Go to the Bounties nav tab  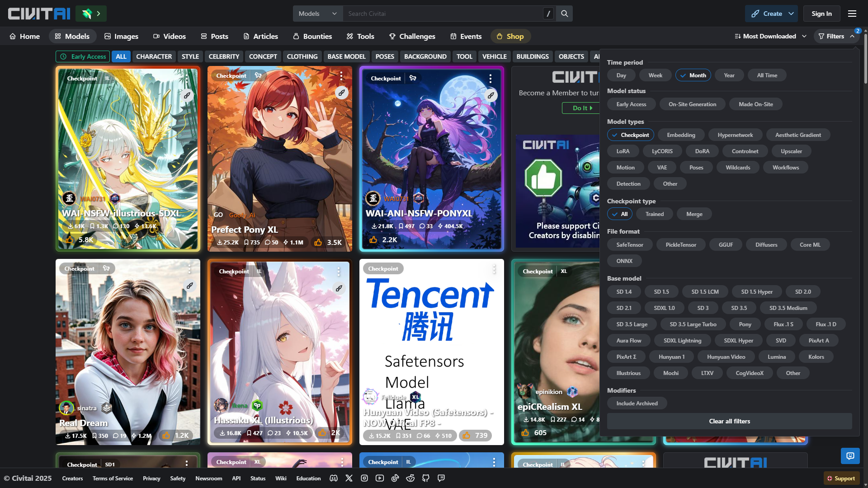(x=312, y=36)
